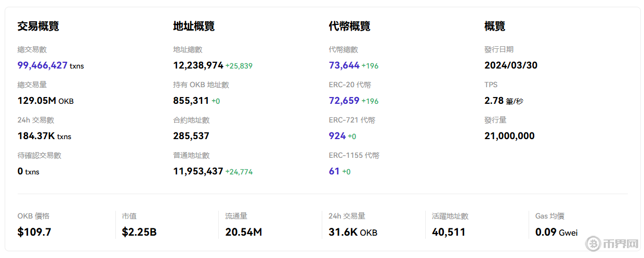Screen dimensions: 644x258
Task: Click the OKB 價格 value $109.7
Action: [x=34, y=232]
